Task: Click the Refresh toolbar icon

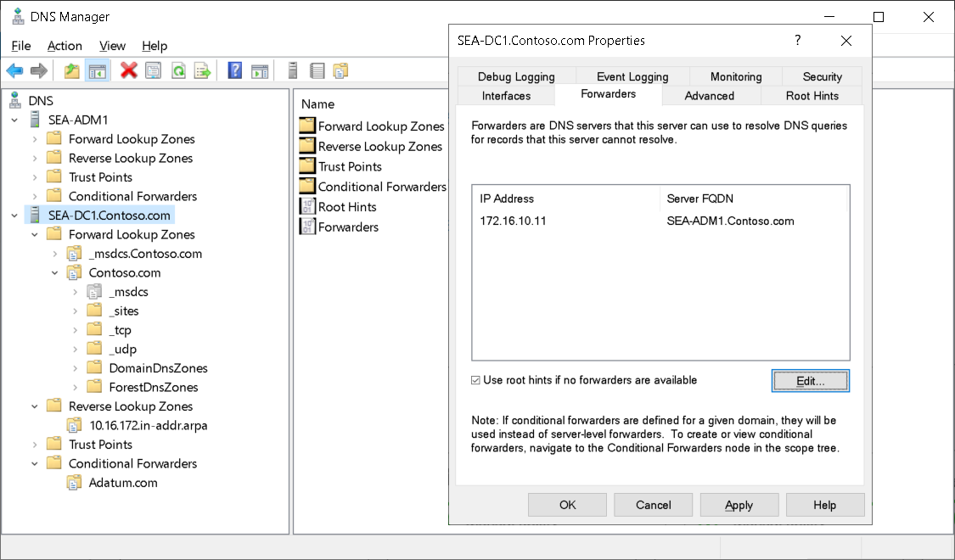Action: pos(177,70)
